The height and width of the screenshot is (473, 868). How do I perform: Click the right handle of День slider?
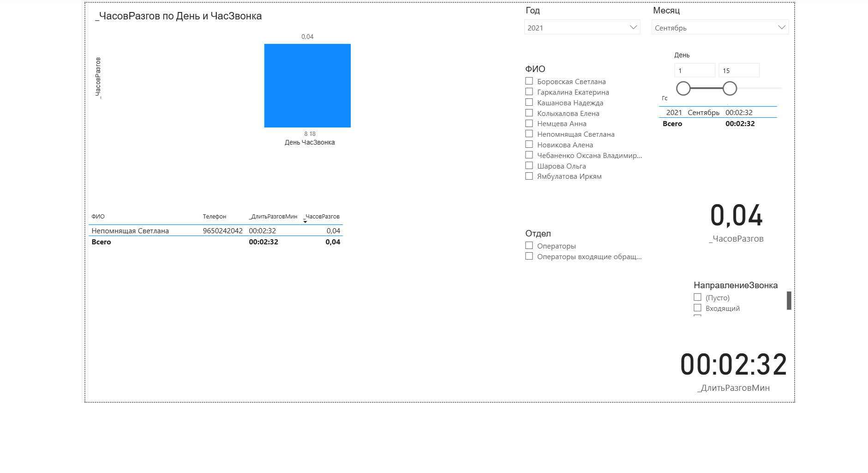730,88
